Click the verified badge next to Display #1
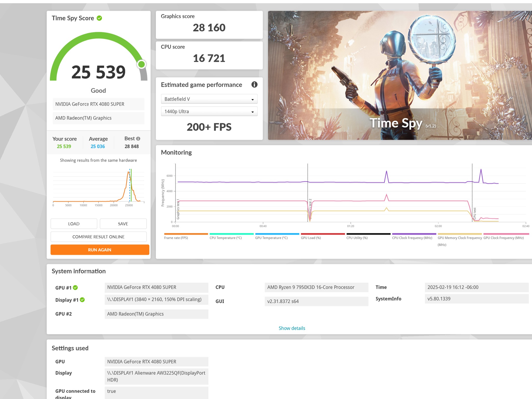The image size is (532, 399). click(x=83, y=300)
